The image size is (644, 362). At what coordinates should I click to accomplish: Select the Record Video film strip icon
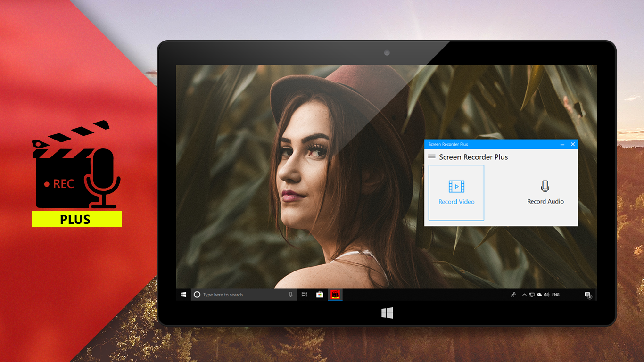pyautogui.click(x=455, y=186)
